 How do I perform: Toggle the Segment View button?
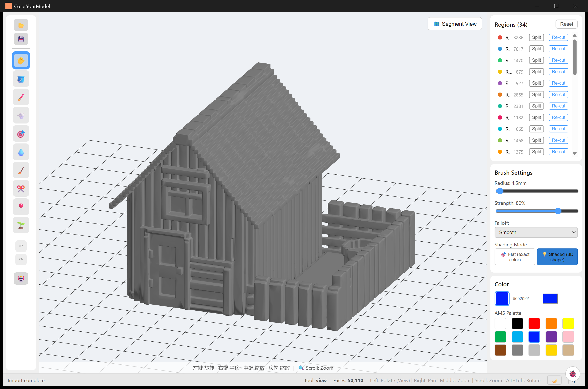455,24
